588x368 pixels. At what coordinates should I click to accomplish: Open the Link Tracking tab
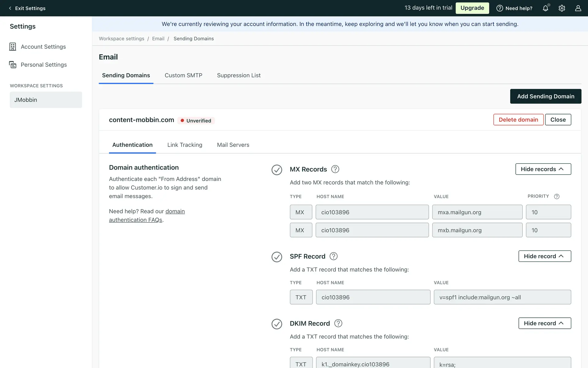click(x=185, y=145)
